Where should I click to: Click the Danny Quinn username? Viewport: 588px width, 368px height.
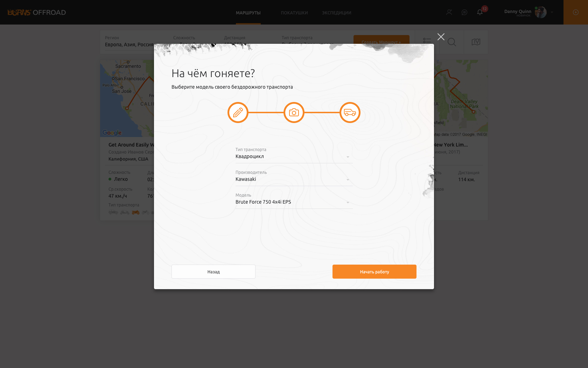518,11
